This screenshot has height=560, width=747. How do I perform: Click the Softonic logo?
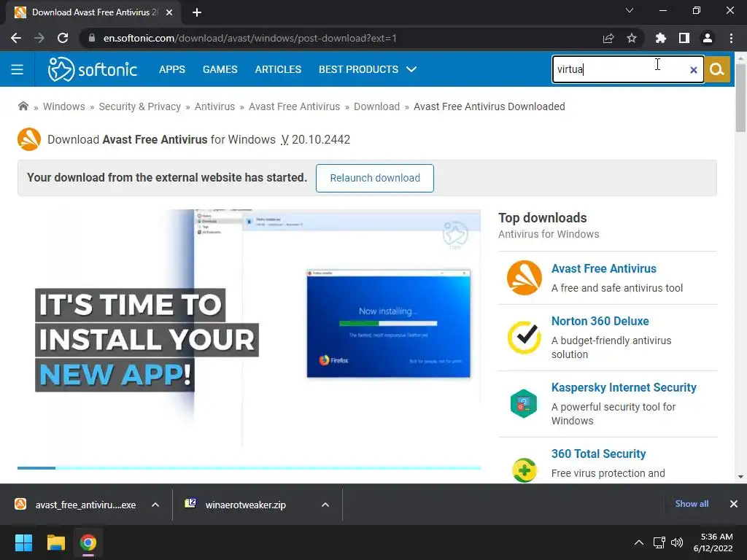click(93, 69)
